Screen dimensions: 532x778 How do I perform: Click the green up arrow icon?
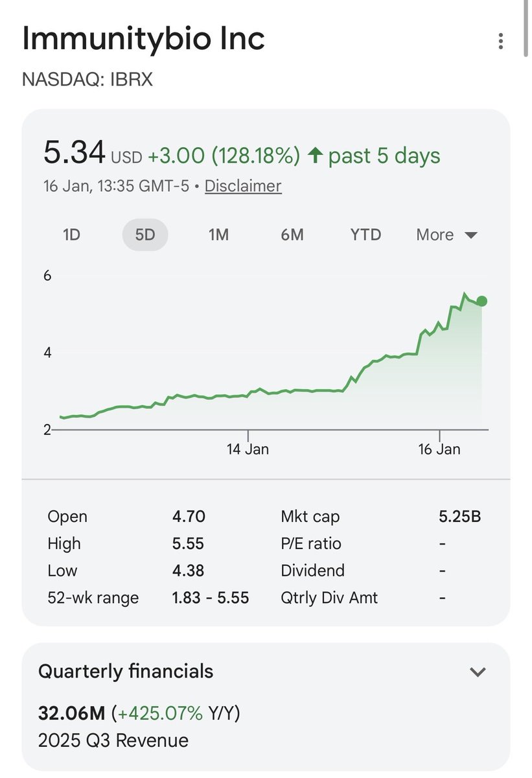click(316, 156)
